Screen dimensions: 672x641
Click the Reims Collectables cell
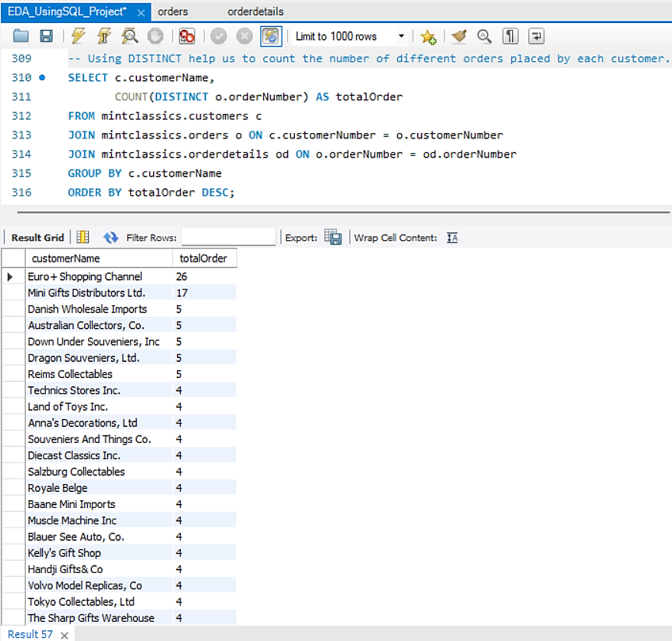[99, 374]
